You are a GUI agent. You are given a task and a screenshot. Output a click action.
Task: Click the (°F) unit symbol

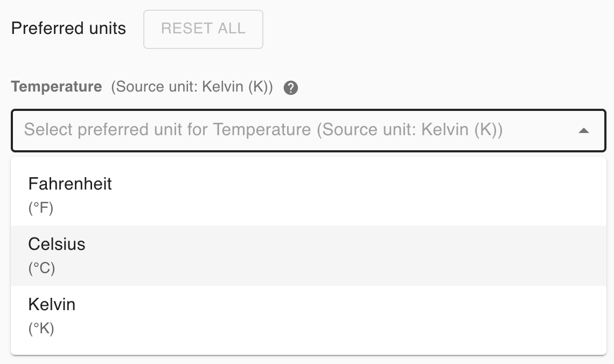coord(41,208)
